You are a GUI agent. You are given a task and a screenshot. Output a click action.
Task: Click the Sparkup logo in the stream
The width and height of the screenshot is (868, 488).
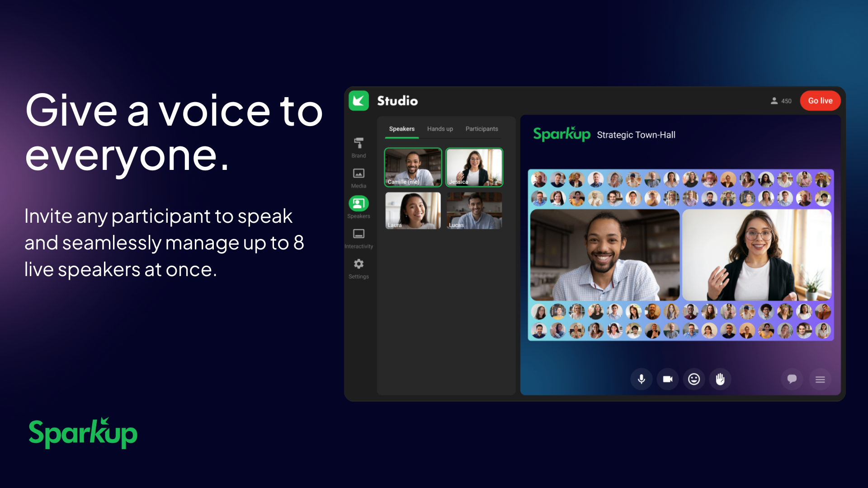point(562,134)
